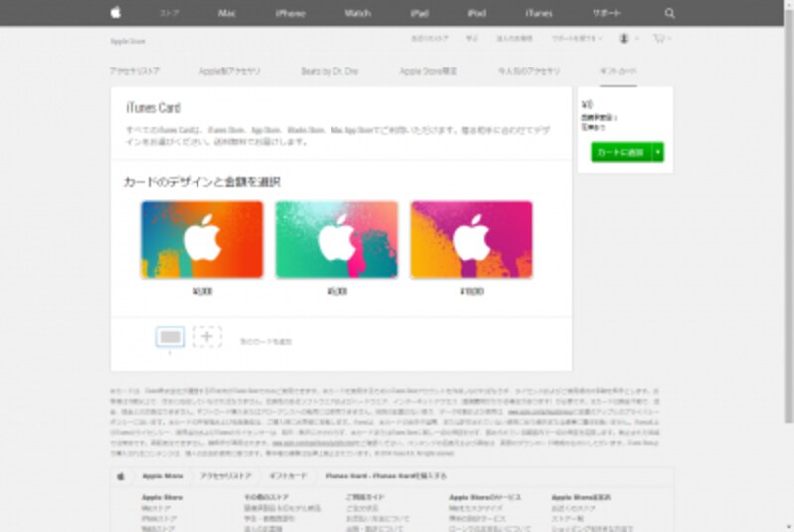This screenshot has width=794, height=532.
Task: Choose the teal-pink iTunes card design
Action: (x=336, y=240)
